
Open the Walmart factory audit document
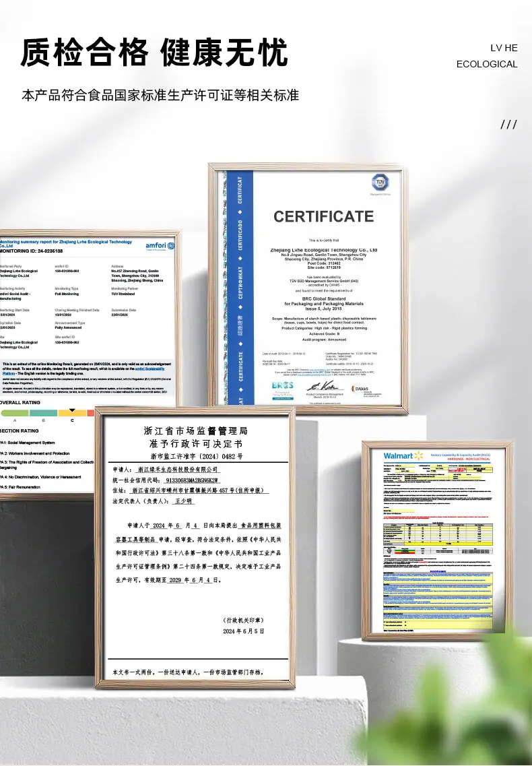pyautogui.click(x=437, y=541)
